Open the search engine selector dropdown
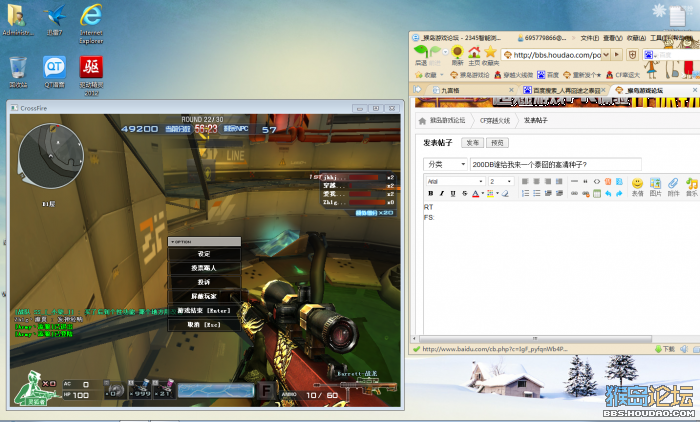Image resolution: width=700 pixels, height=422 pixels. (x=655, y=55)
